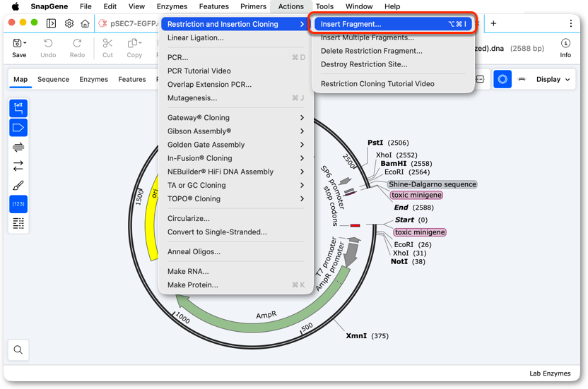This screenshot has width=588, height=389.
Task: Toggle the (123) numbering button
Action: [18, 204]
